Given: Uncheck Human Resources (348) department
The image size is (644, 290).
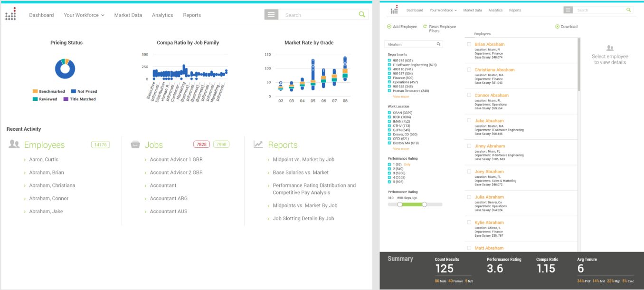Looking at the screenshot, I should 389,91.
